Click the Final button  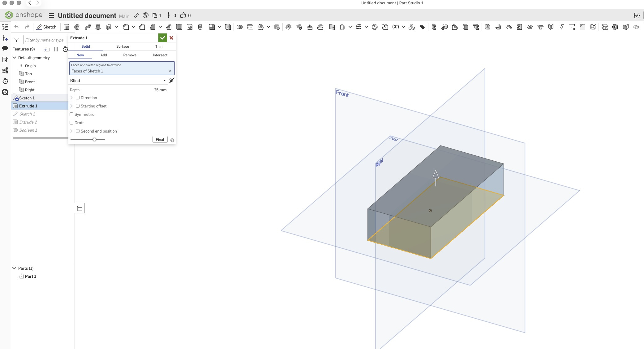point(160,140)
